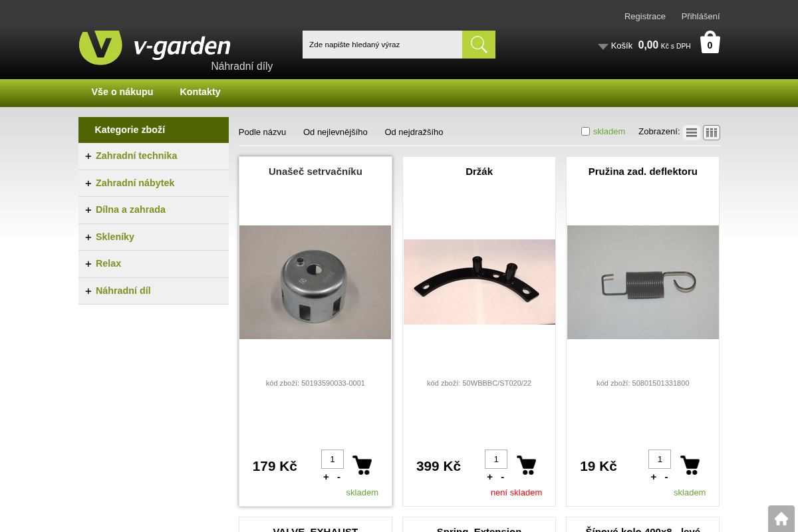Open Pružina zad. deflektoru product title
Screen dimensions: 798x532
643,171
